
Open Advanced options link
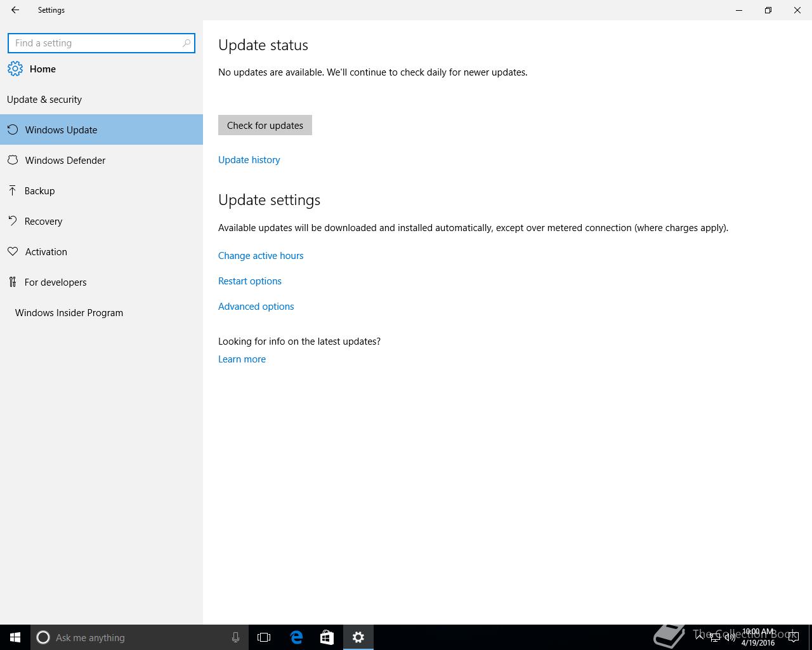pos(256,307)
